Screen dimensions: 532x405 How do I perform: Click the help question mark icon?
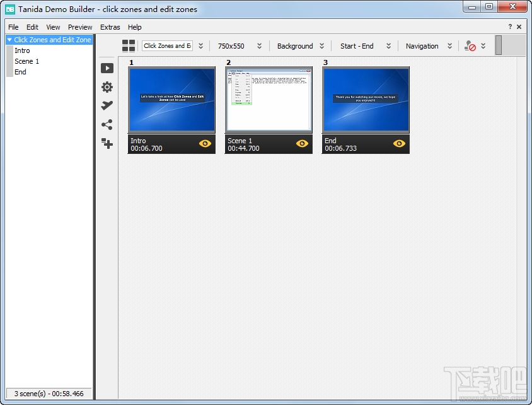511,26
